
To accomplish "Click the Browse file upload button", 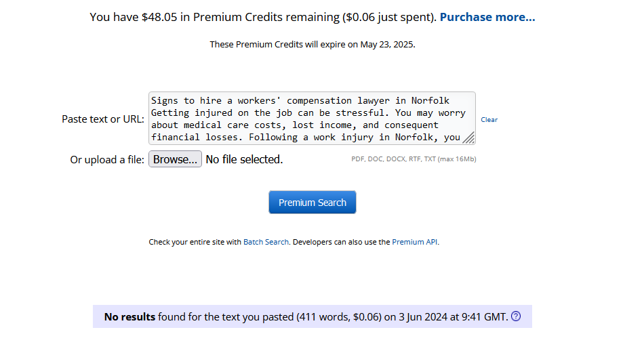I will pos(175,159).
